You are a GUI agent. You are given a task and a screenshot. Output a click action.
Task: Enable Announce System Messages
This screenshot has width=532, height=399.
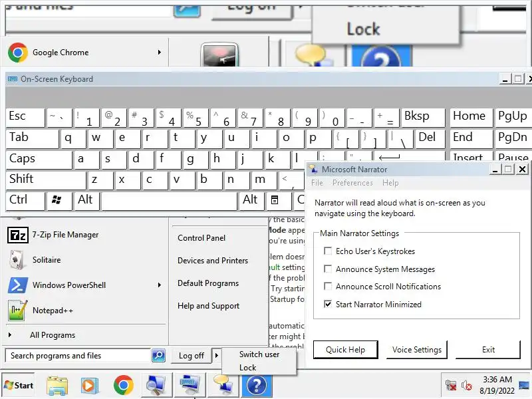[x=328, y=269]
